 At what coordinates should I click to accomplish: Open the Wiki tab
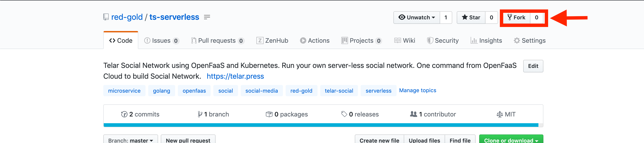405,40
